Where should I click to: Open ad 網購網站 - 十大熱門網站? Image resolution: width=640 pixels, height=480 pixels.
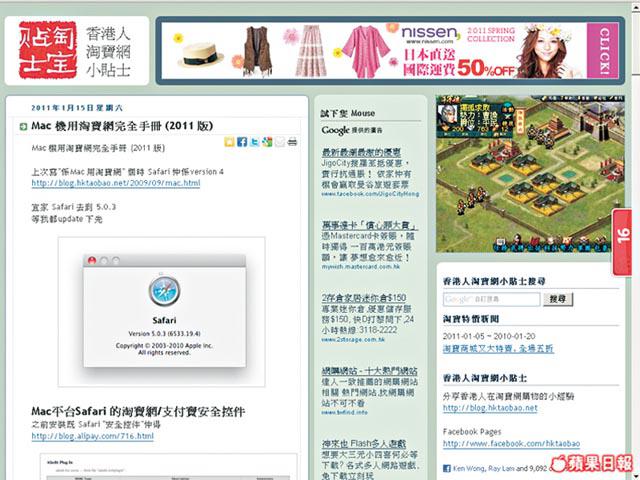tap(369, 371)
